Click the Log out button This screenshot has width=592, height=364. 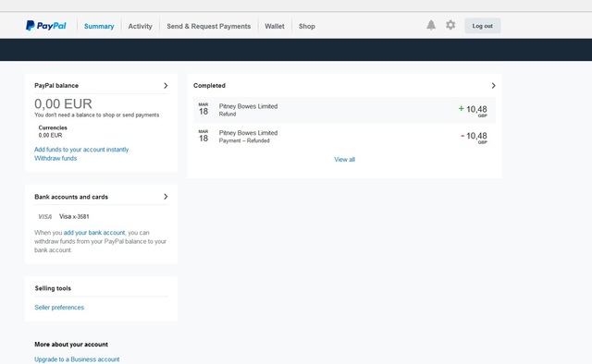[483, 26]
